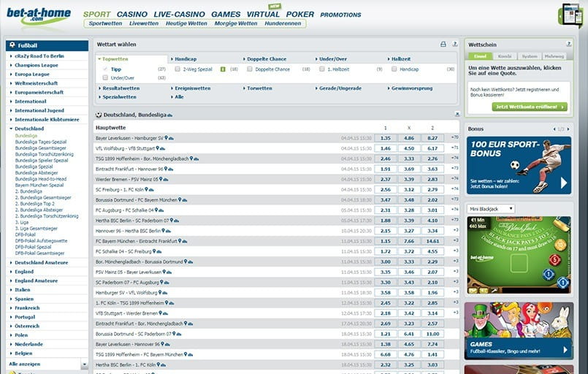Click location pin for SC Freiburg - 1. FC Köln
588x374 pixels.
pyautogui.click(x=146, y=189)
